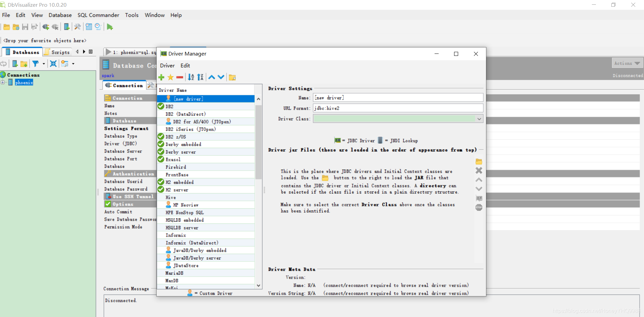Click scroll down arrow of driver list scrollbar
This screenshot has height=317, width=644.
tap(258, 285)
